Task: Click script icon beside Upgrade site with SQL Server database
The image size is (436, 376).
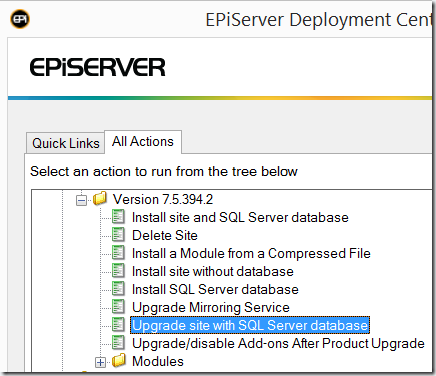Action: pyautogui.click(x=118, y=325)
